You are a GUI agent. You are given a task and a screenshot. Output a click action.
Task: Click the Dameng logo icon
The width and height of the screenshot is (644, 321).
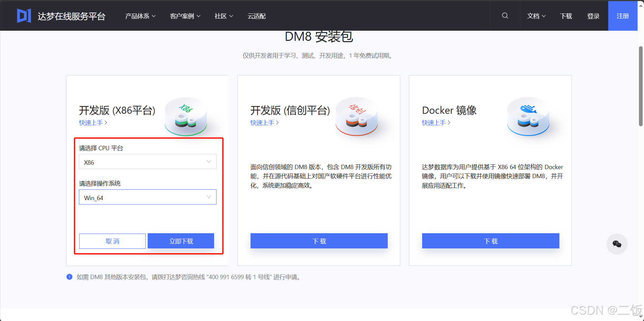tap(24, 16)
